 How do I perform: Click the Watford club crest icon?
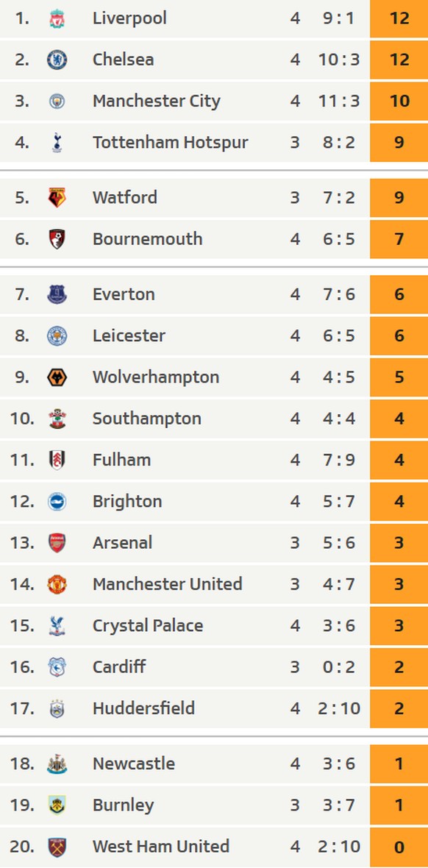[57, 198]
